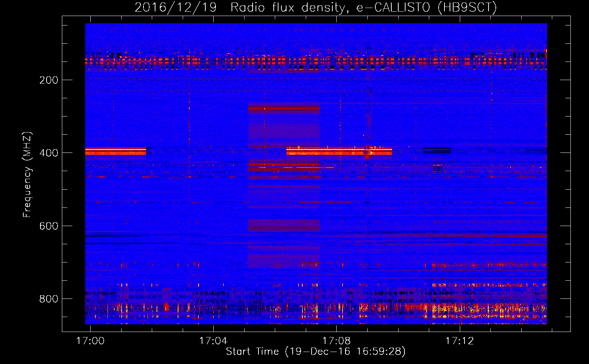Viewport: 589px width, 364px height.
Task: Click the "17:00" time tick label
Action: pos(90,341)
